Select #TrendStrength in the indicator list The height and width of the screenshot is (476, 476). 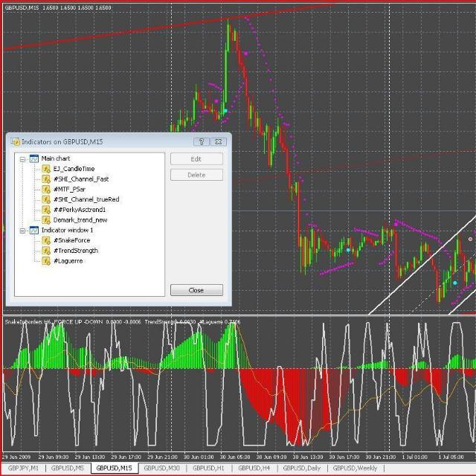(76, 251)
